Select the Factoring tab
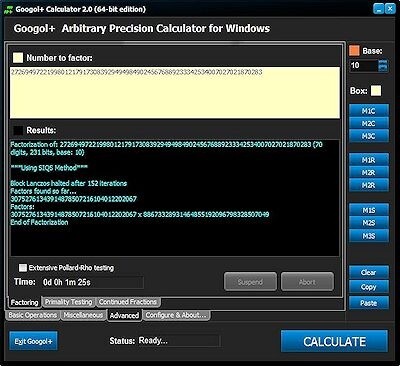Viewport: 400px width, 366px height. point(24,302)
